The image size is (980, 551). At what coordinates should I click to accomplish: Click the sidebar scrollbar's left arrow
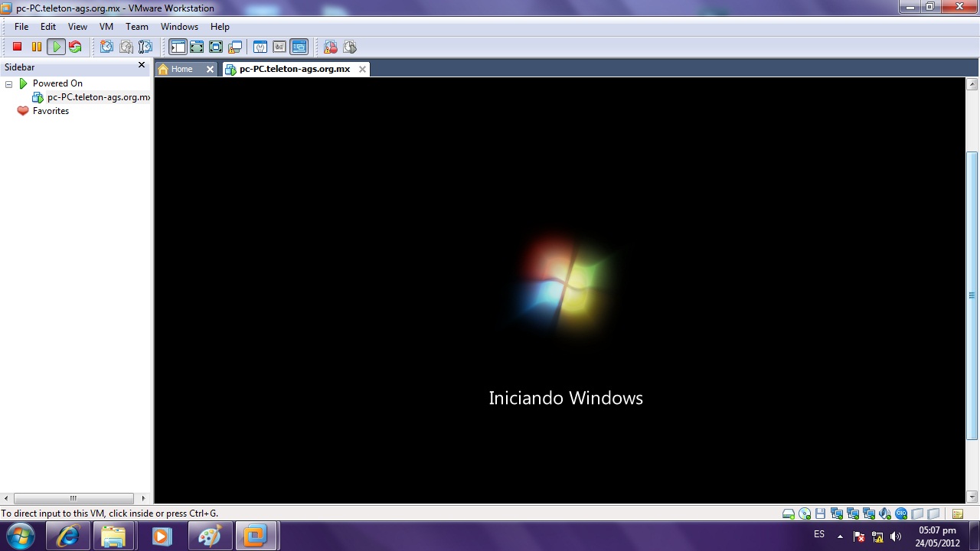click(6, 498)
